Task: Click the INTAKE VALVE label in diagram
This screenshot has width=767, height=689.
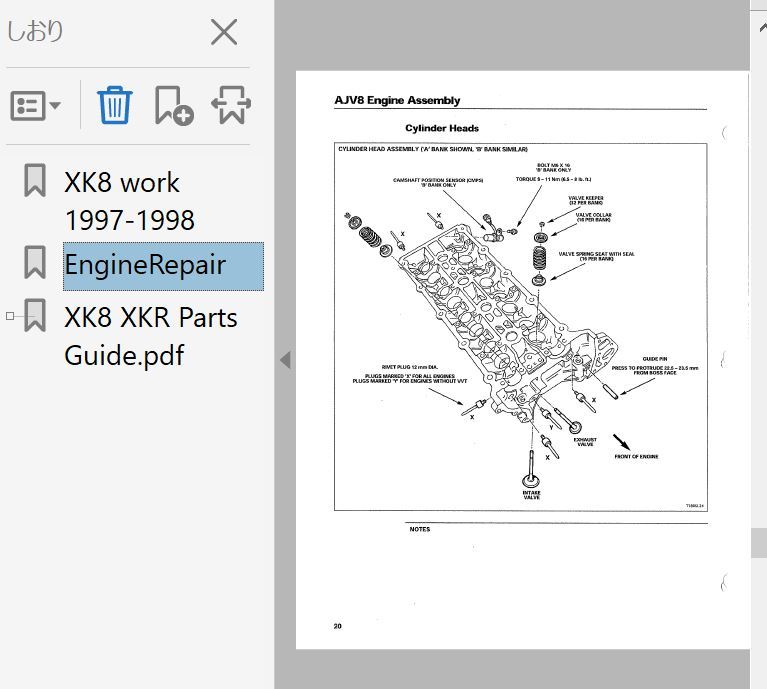Action: point(531,494)
